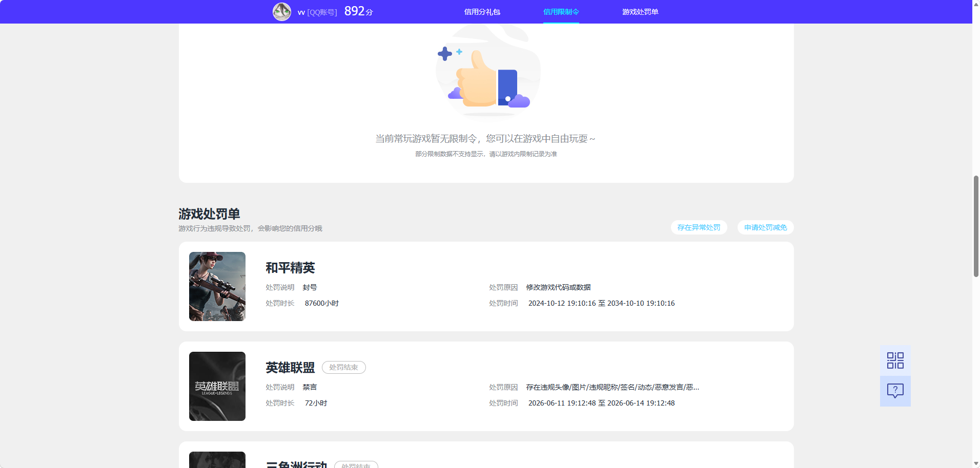Image resolution: width=980 pixels, height=468 pixels.
Task: Click the 2026-06-14 penalty time range
Action: (602, 403)
